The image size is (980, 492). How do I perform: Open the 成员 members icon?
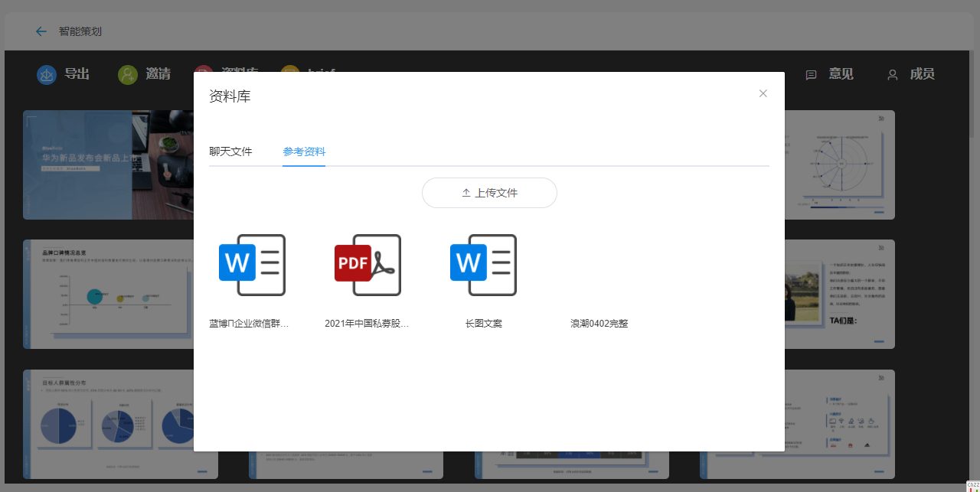click(x=893, y=75)
